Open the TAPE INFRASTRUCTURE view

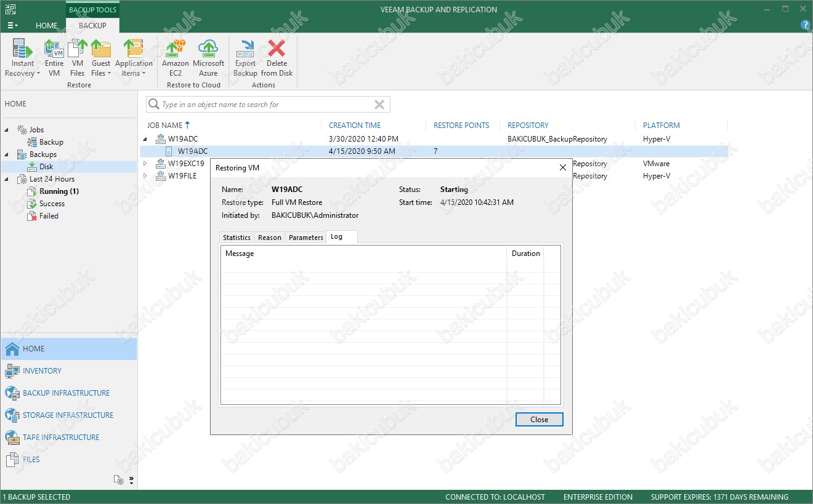click(69, 438)
